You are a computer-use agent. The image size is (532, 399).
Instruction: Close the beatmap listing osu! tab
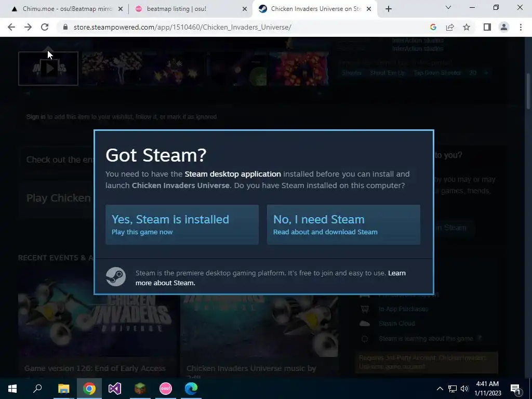click(245, 9)
